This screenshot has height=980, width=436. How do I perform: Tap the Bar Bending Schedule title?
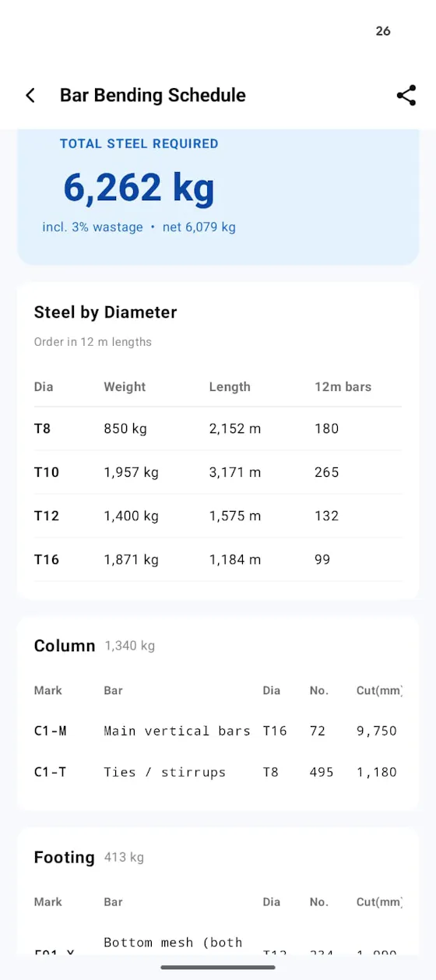pos(153,95)
